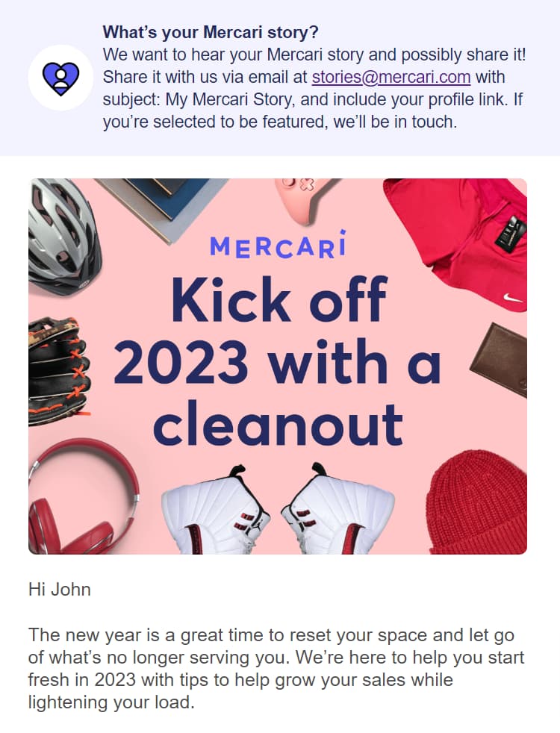Click the paragraph about the new year
The image size is (560, 733).
click(276, 669)
